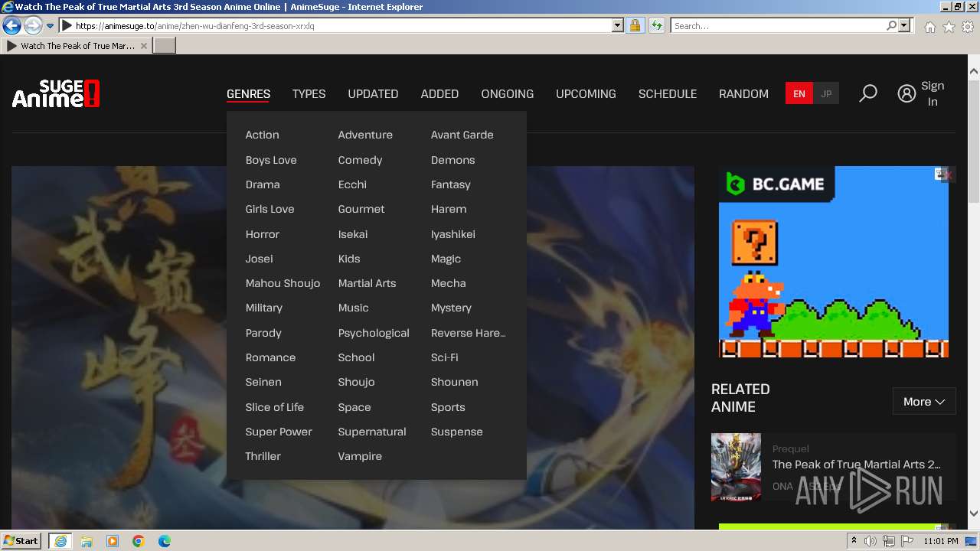980x551 pixels.
Task: Select the Sci-Fi genre
Action: 444,357
